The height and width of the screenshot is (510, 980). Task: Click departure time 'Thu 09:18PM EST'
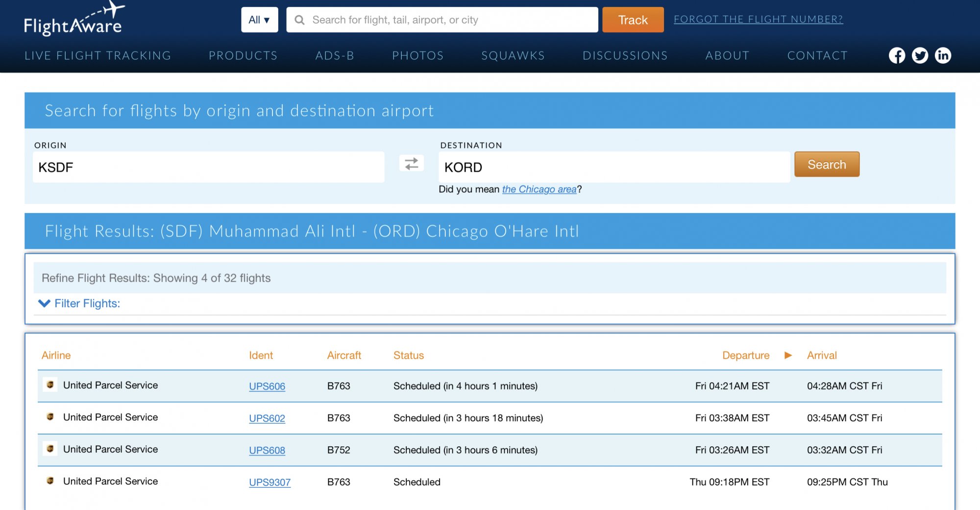730,482
